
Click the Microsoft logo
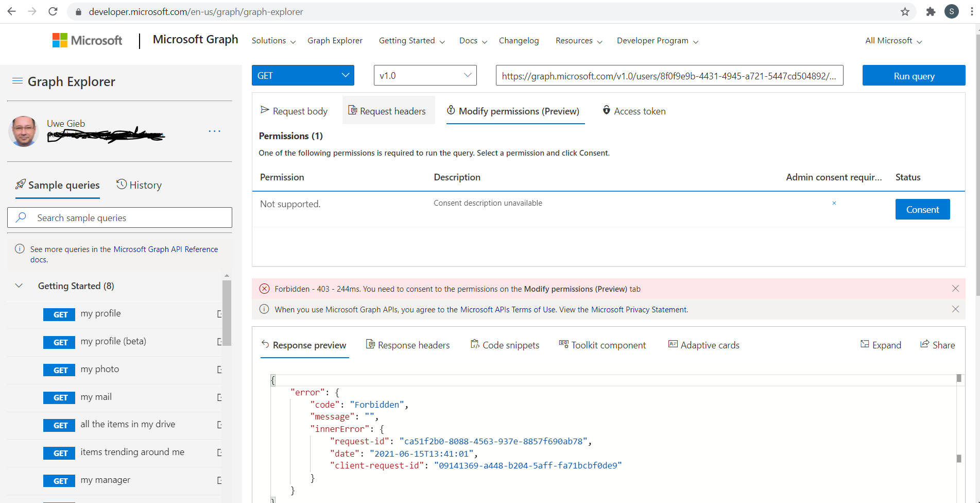[87, 40]
